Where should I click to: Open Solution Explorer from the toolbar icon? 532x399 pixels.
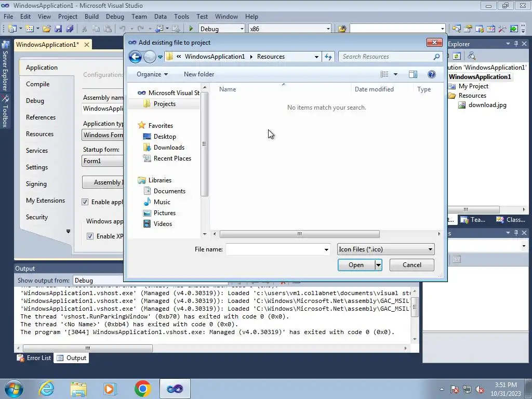click(456, 29)
